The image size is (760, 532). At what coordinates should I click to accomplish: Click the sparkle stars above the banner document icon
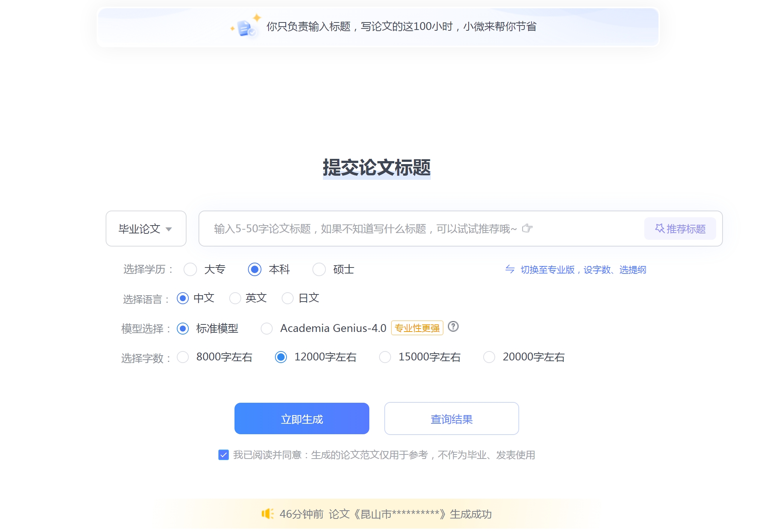coord(257,17)
